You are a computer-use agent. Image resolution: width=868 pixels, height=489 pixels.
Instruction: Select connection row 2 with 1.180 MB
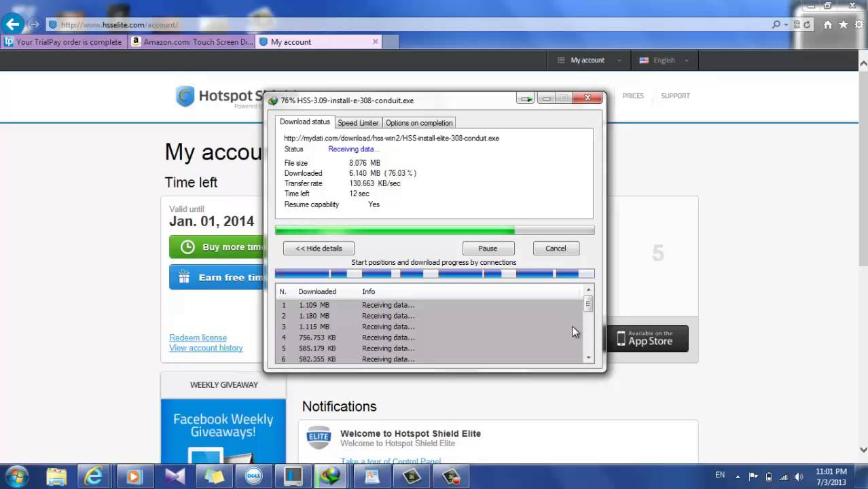(x=429, y=316)
